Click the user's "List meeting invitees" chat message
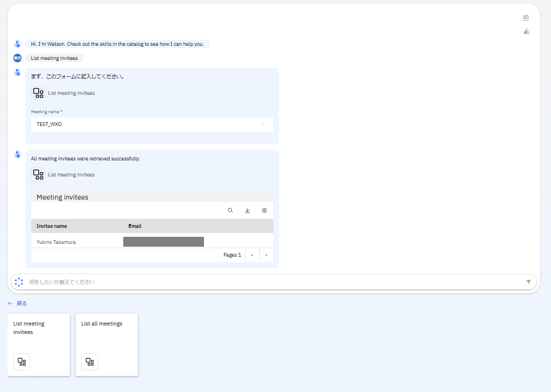This screenshot has height=392, width=551. [x=54, y=58]
